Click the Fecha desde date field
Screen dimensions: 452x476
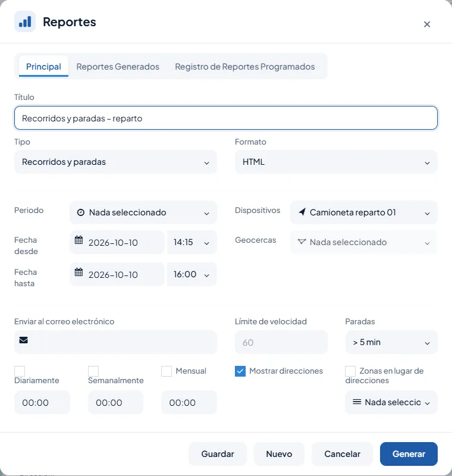point(117,242)
